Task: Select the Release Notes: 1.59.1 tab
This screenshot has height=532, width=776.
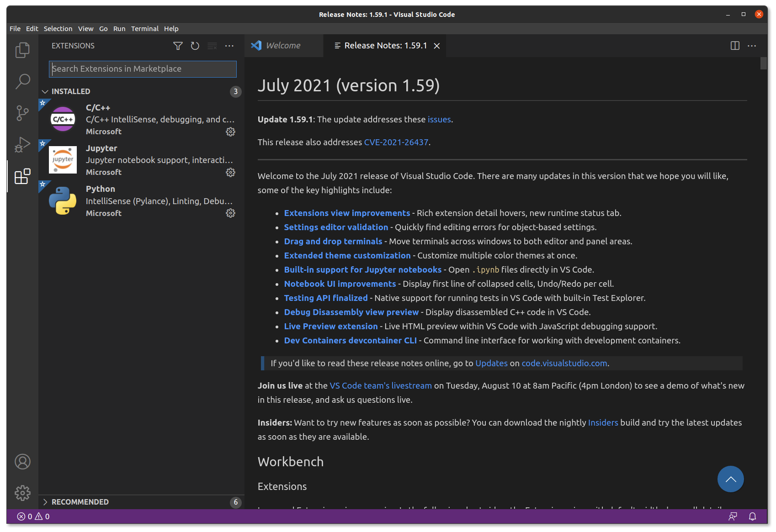Action: pyautogui.click(x=385, y=46)
